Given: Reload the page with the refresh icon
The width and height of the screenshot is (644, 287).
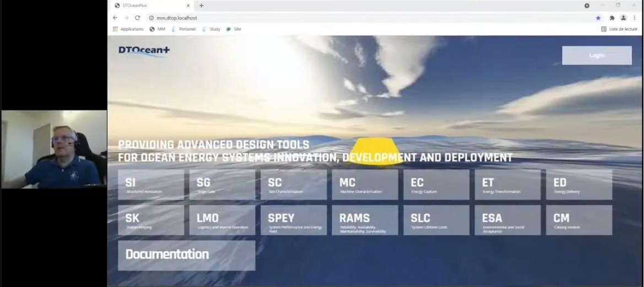Looking at the screenshot, I should [x=137, y=18].
